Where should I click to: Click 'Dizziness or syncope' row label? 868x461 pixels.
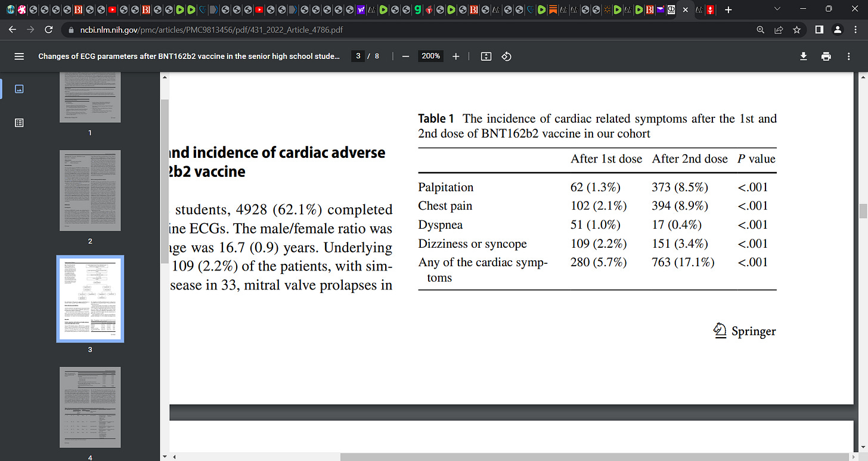(x=473, y=244)
